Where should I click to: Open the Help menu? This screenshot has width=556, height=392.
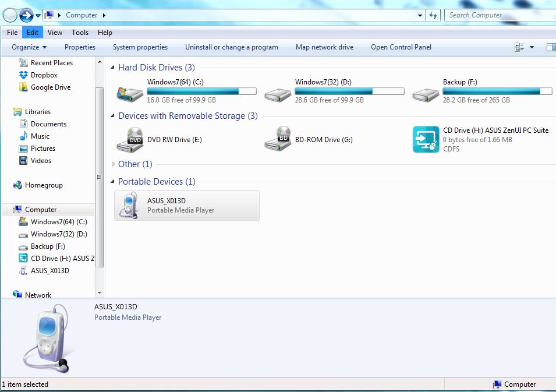click(105, 32)
